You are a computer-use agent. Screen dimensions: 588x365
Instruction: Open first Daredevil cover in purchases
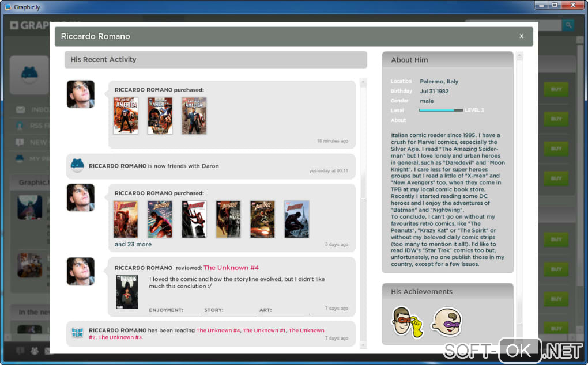pyautogui.click(x=126, y=219)
